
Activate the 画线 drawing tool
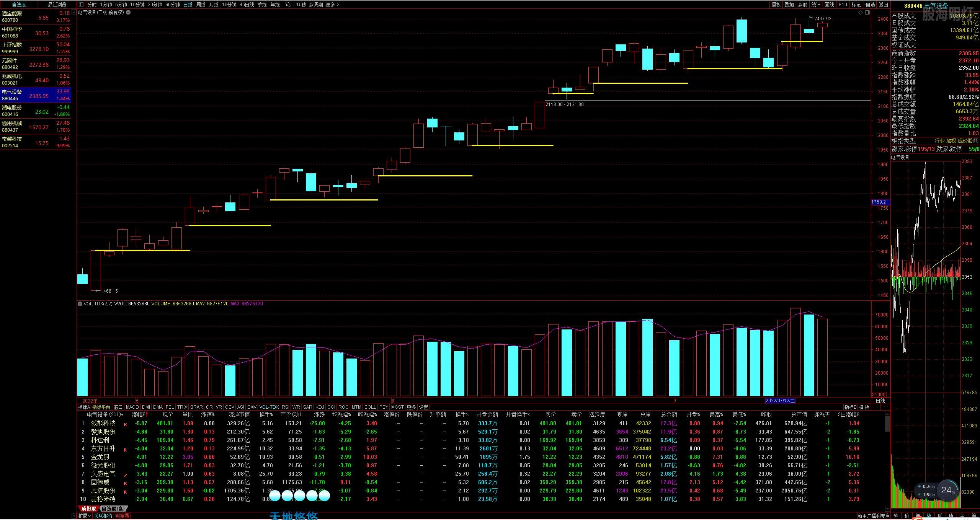tap(829, 5)
